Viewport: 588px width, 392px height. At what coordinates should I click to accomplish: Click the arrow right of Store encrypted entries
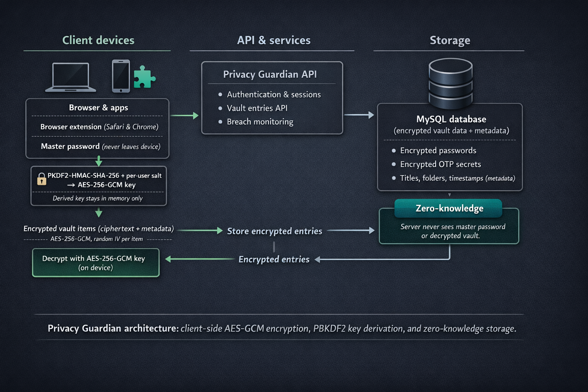tap(351, 230)
